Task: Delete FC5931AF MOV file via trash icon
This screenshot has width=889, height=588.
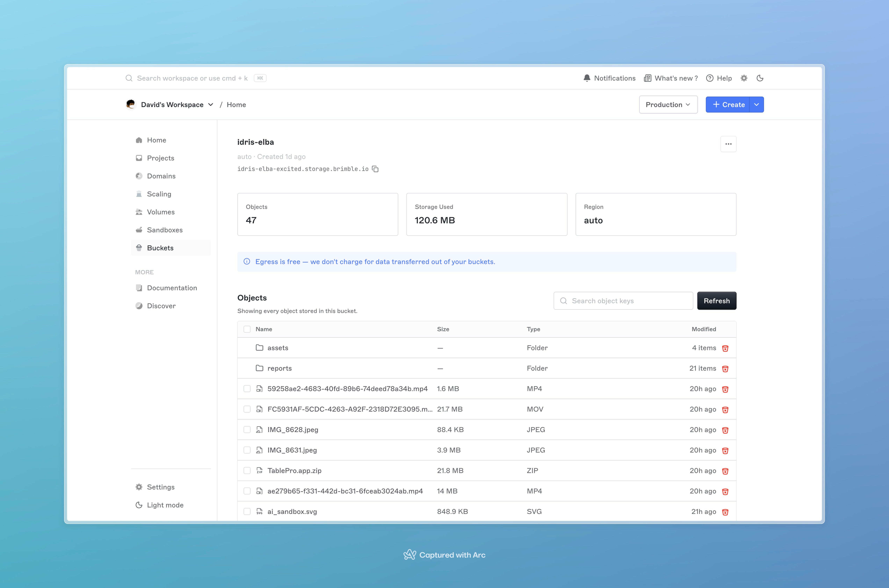Action: (725, 409)
